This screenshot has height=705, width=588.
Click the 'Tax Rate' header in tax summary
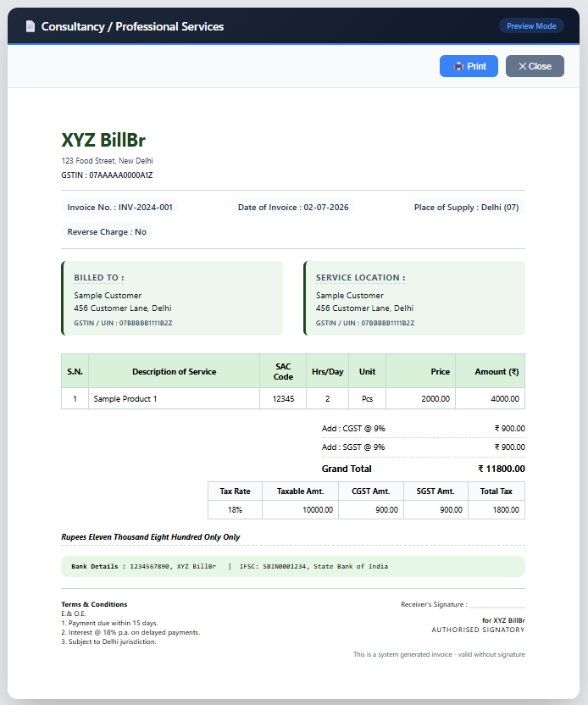(235, 491)
